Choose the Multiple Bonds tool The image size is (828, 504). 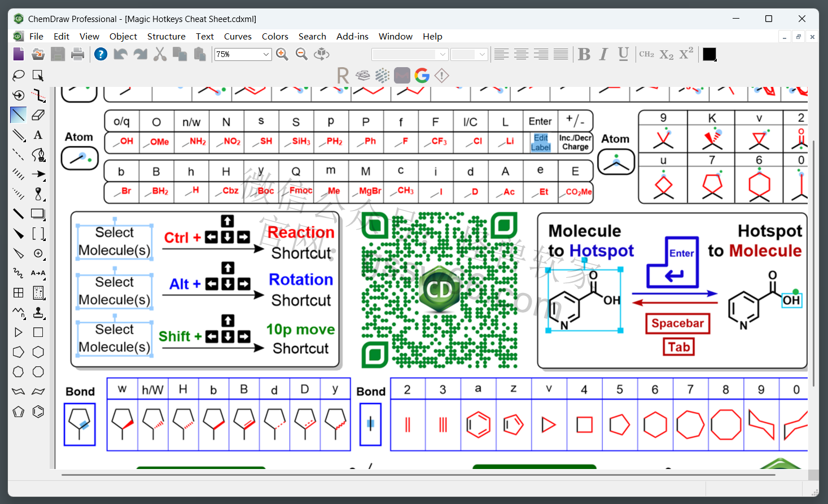click(19, 135)
